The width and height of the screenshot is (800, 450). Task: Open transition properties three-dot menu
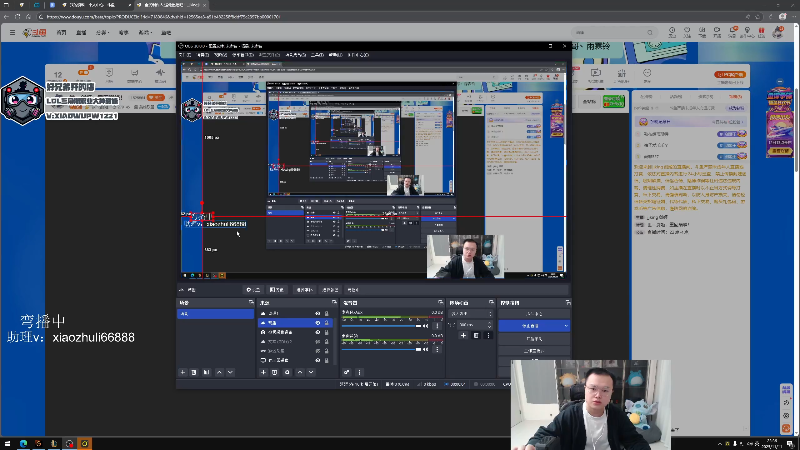(488, 336)
